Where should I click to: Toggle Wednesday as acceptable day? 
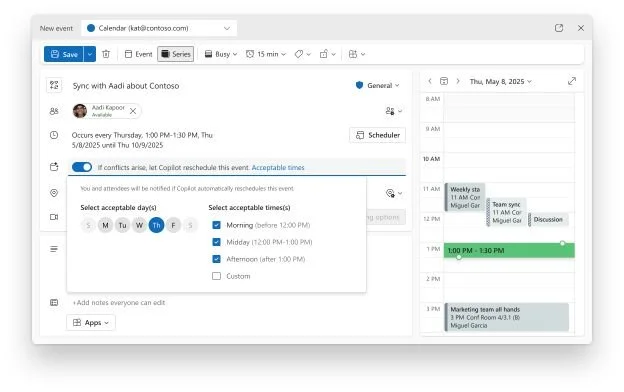pyautogui.click(x=139, y=225)
